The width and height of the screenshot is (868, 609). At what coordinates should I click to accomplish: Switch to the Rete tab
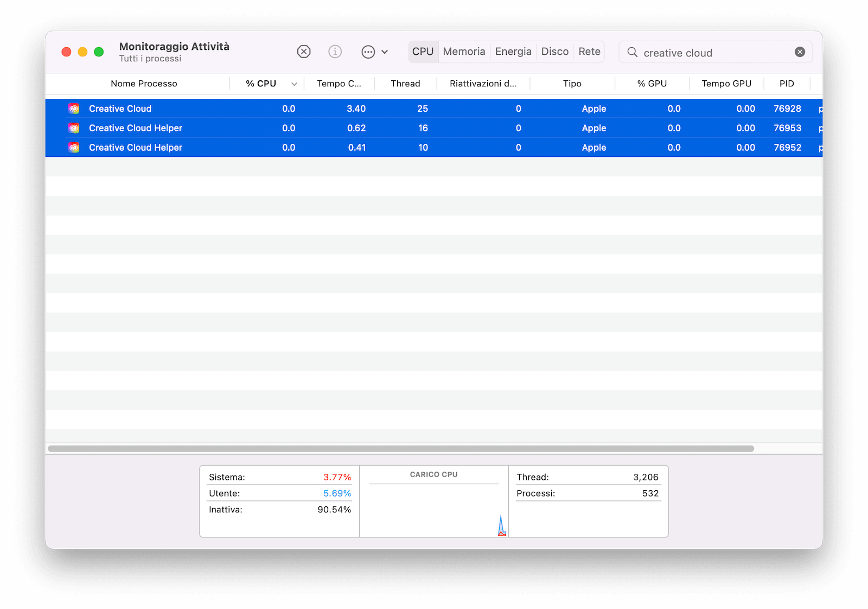[589, 52]
